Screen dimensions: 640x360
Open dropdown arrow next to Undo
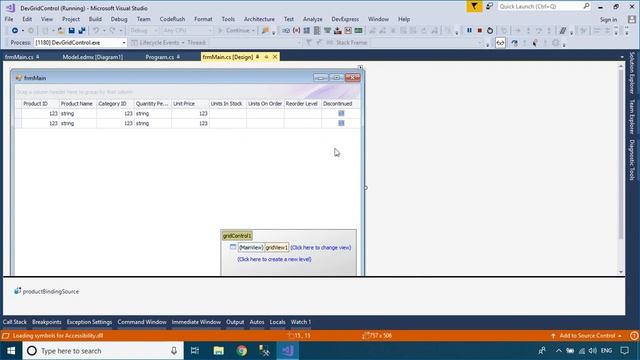[104, 31]
